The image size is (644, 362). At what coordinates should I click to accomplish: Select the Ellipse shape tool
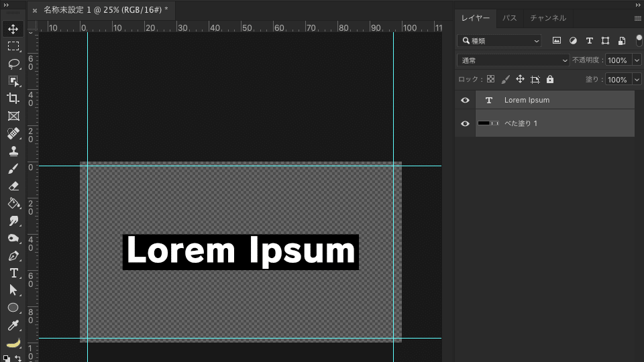(13, 308)
